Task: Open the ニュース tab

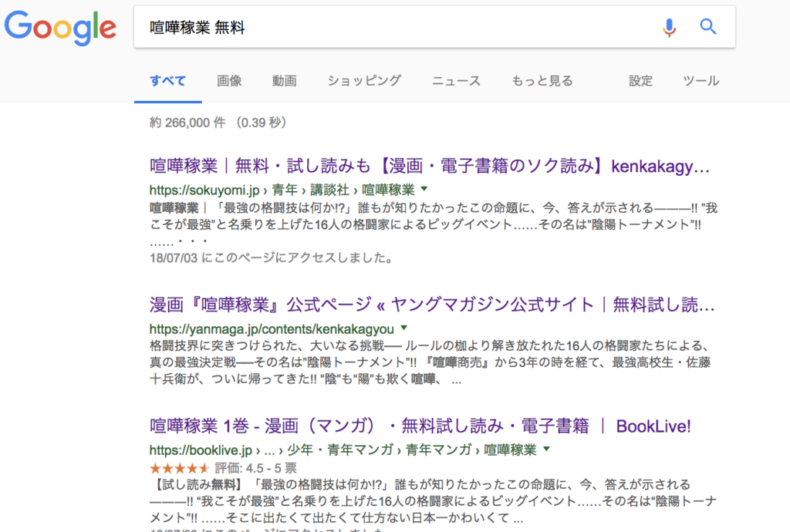Action: (x=457, y=80)
